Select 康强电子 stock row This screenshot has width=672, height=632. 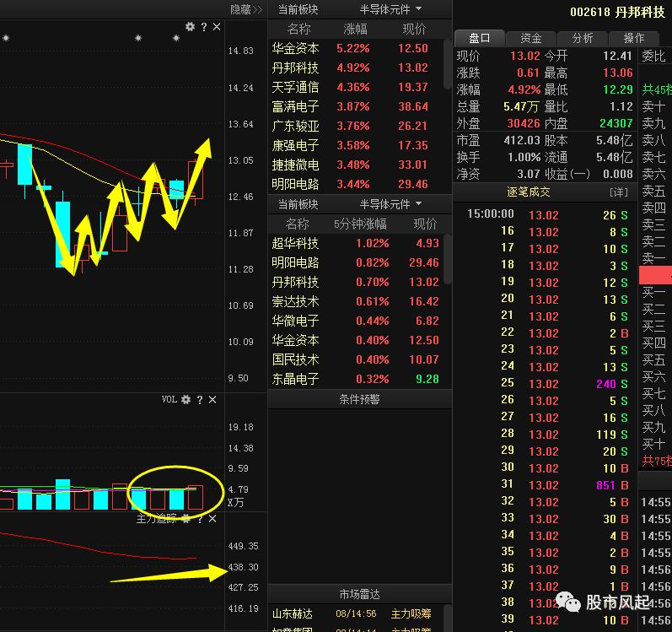click(356, 145)
